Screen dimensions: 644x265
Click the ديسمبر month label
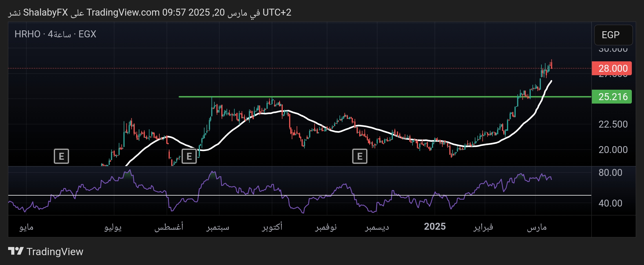coord(377,227)
